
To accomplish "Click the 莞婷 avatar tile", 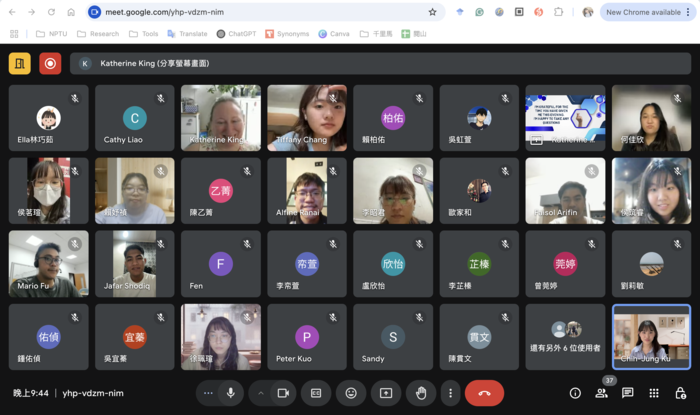I will tap(565, 264).
